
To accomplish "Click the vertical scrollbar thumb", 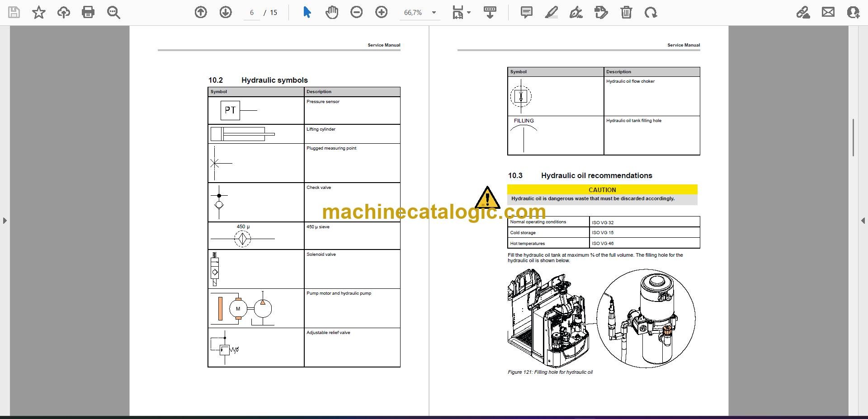I will [853, 137].
